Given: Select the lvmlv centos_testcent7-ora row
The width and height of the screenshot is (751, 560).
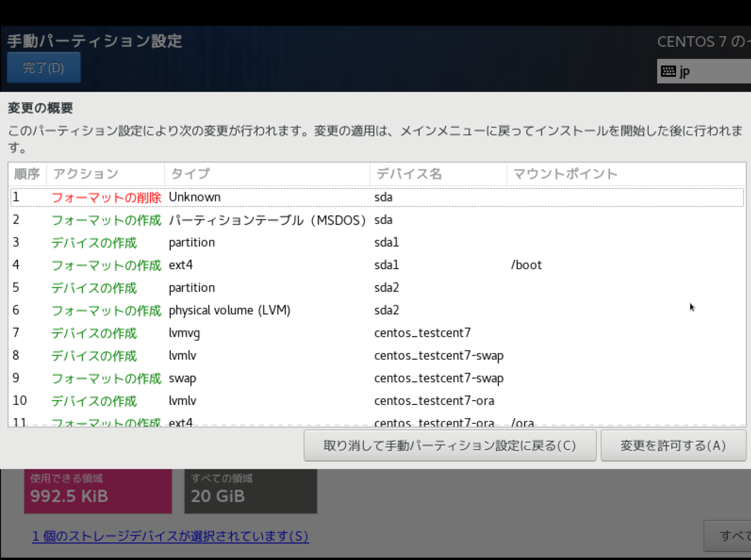Looking at the screenshot, I should 188,400.
